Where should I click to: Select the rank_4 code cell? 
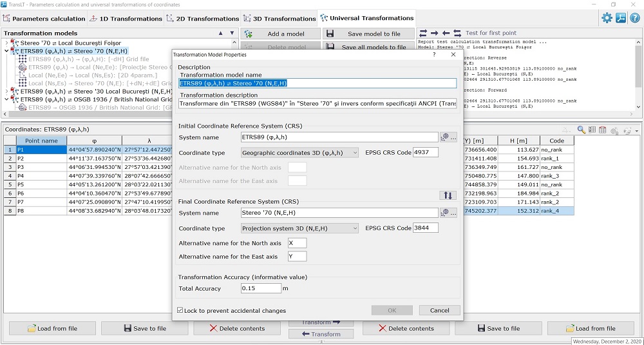point(556,211)
